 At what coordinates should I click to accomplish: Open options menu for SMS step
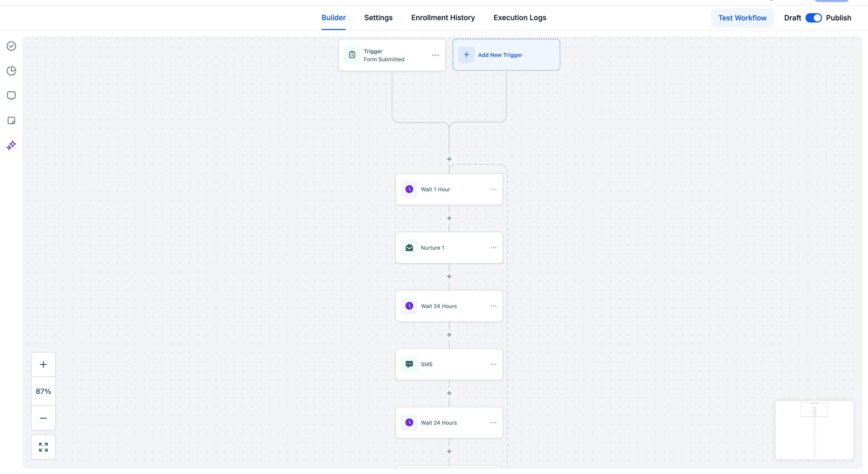(x=493, y=364)
